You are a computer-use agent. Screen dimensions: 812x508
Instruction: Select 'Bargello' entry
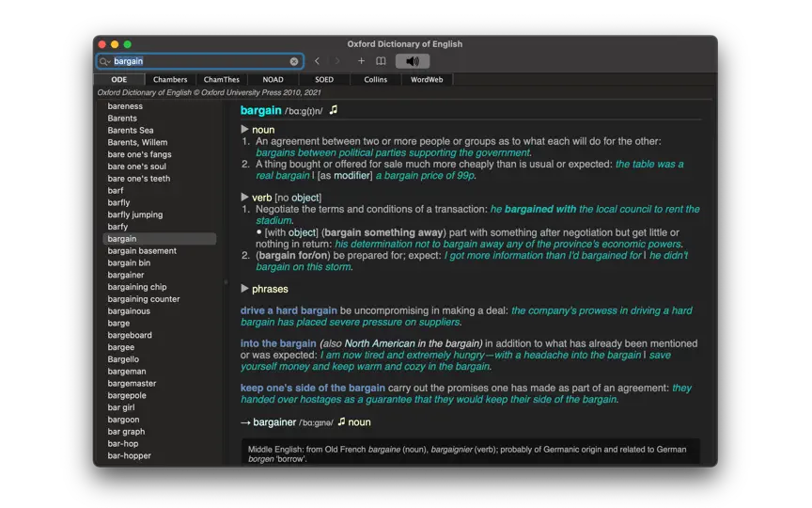coord(123,359)
